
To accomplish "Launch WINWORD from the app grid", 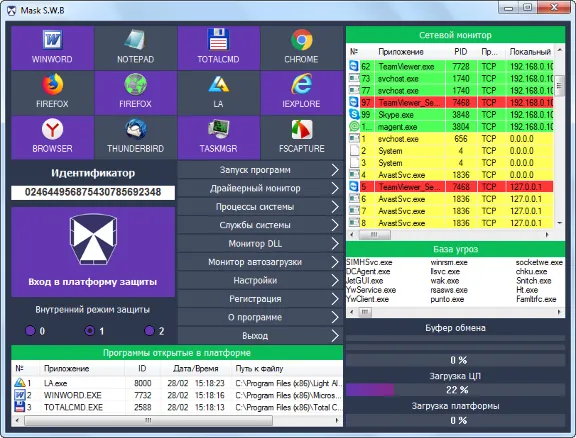I will pyautogui.click(x=53, y=48).
